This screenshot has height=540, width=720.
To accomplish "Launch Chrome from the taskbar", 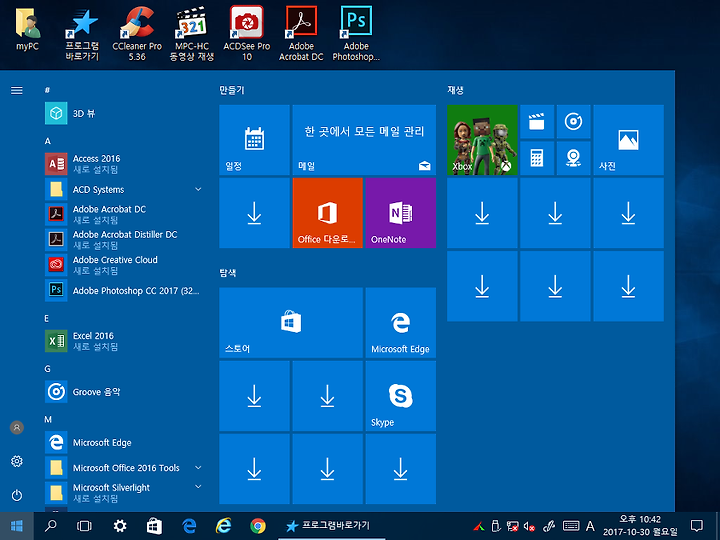I will tap(258, 526).
